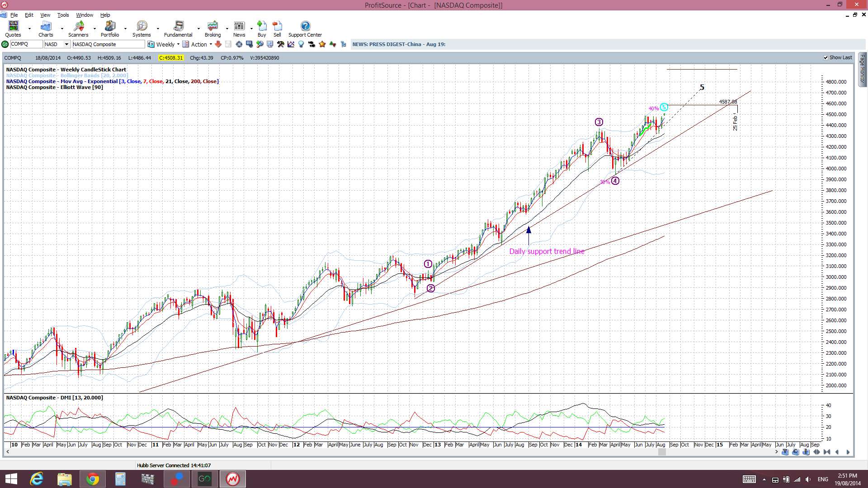Click the highlighted close value C:4508.31
Screen dimensions: 868x488
click(171, 58)
